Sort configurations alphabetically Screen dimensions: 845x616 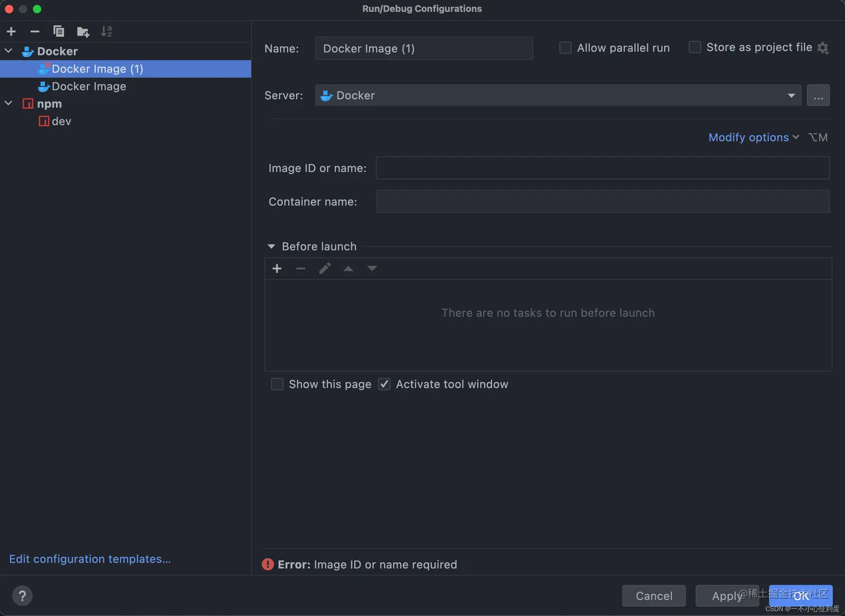coord(106,32)
